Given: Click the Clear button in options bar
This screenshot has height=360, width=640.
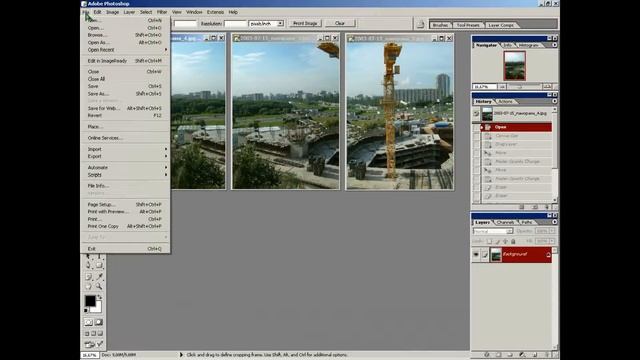Looking at the screenshot, I should click(340, 23).
